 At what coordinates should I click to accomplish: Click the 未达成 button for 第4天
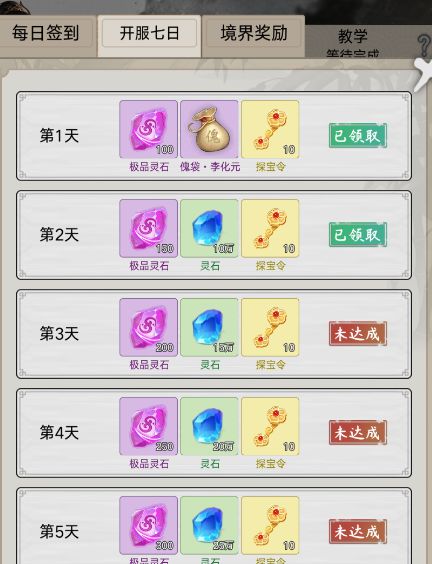pos(358,433)
